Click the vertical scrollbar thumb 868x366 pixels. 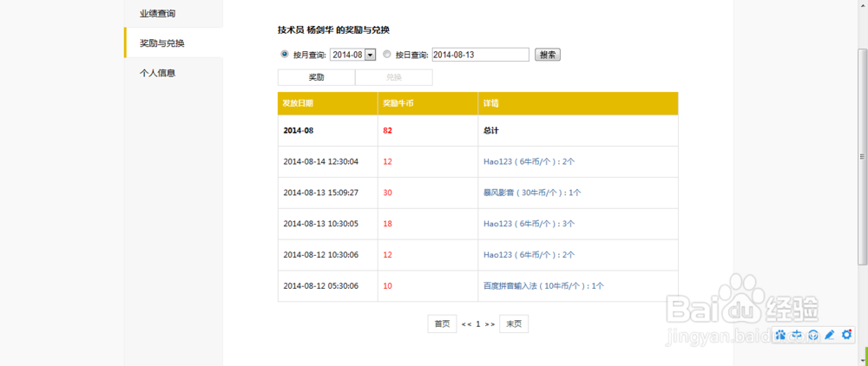coord(862,156)
